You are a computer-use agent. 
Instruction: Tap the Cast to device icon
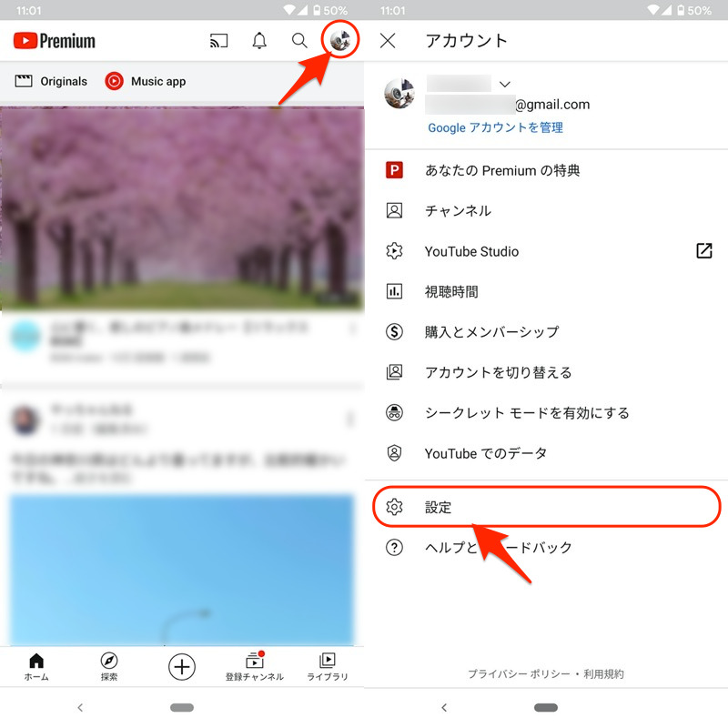(x=218, y=41)
